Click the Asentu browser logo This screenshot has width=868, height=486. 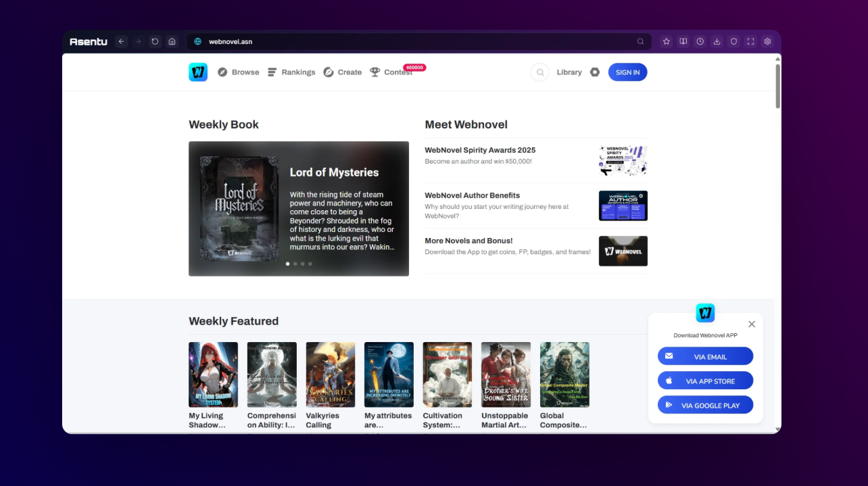(x=88, y=41)
